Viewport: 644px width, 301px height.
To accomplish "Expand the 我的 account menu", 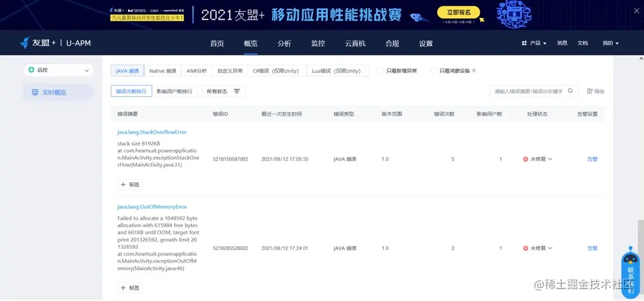I will [x=610, y=43].
